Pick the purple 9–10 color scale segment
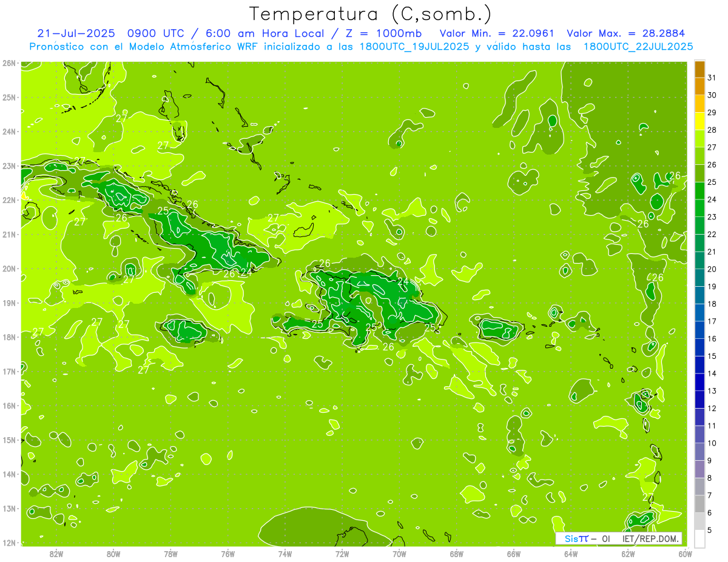 click(699, 452)
